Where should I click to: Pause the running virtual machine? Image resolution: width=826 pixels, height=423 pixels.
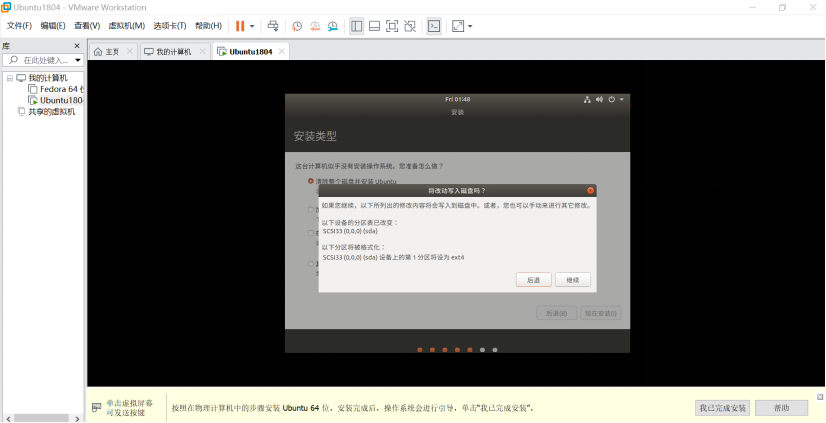point(240,26)
